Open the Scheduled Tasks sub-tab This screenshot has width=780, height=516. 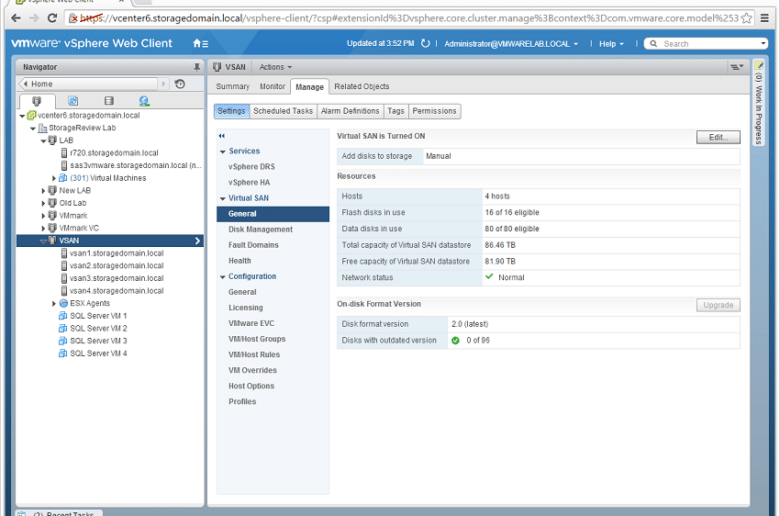tap(283, 111)
